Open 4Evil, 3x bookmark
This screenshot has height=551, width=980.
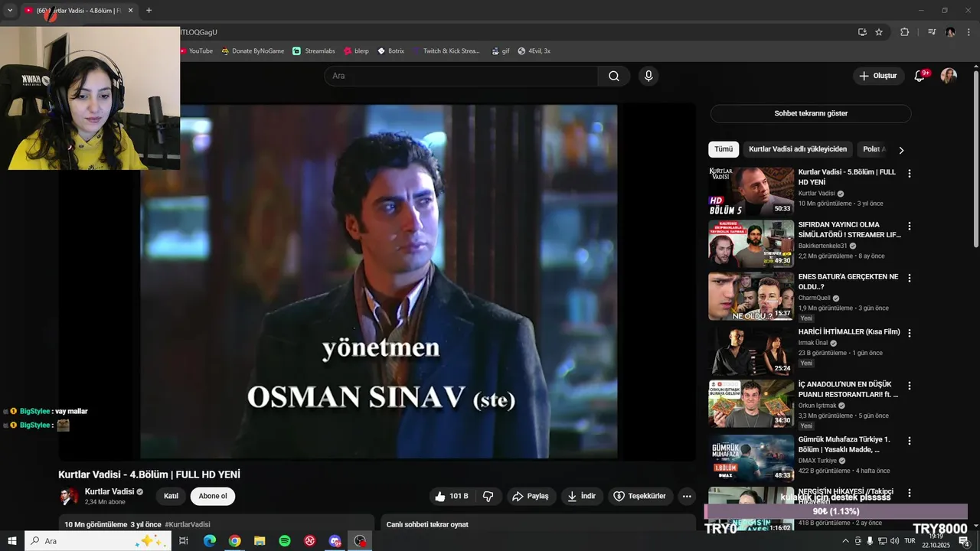pos(534,51)
